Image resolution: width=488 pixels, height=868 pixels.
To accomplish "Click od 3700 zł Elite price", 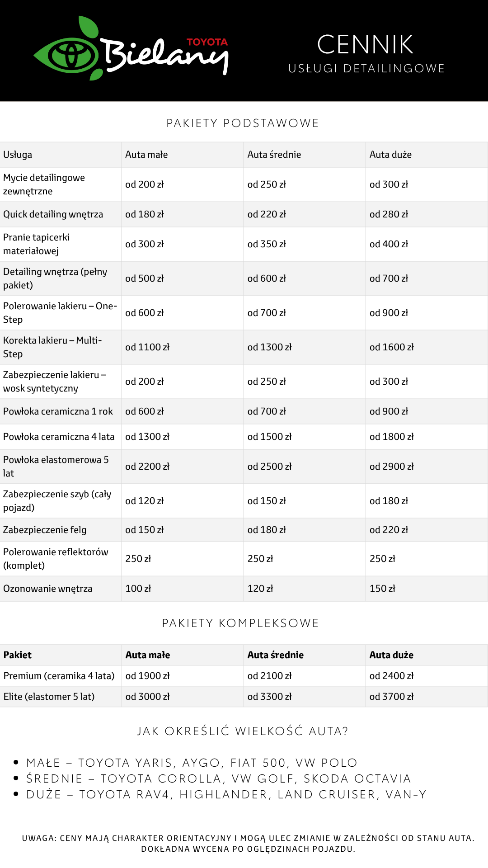I will tap(392, 697).
